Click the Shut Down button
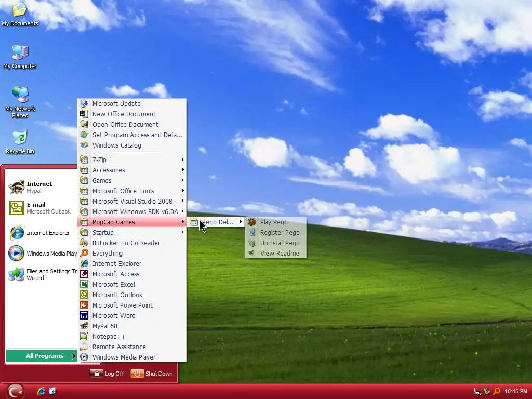Image resolution: width=532 pixels, height=399 pixels. pyautogui.click(x=152, y=374)
